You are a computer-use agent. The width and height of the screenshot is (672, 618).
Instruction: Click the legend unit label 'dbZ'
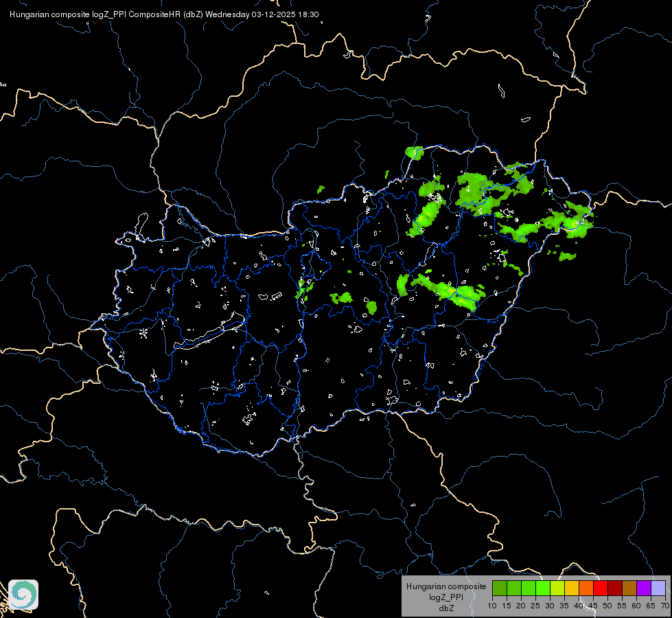click(446, 608)
